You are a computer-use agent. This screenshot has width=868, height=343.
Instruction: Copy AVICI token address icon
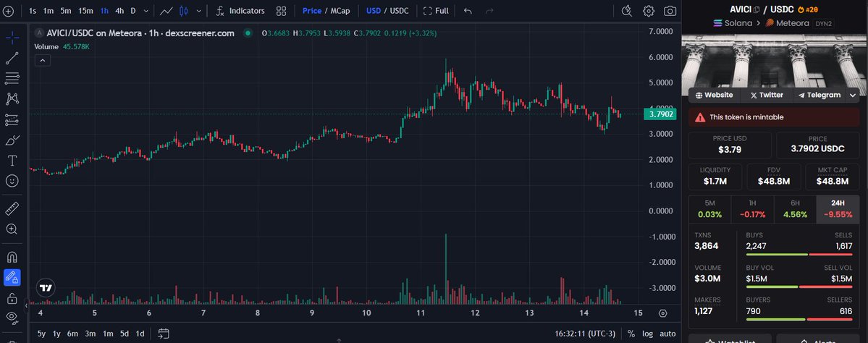pos(757,9)
